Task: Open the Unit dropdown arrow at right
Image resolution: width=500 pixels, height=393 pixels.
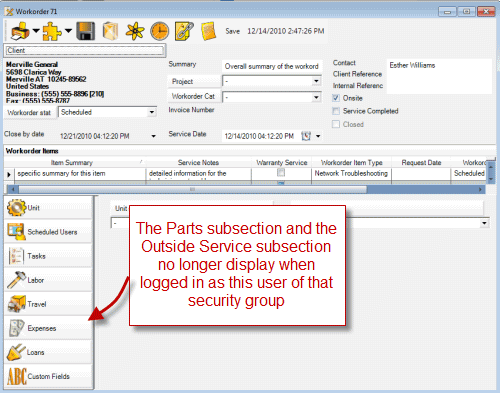Action: coord(484,223)
